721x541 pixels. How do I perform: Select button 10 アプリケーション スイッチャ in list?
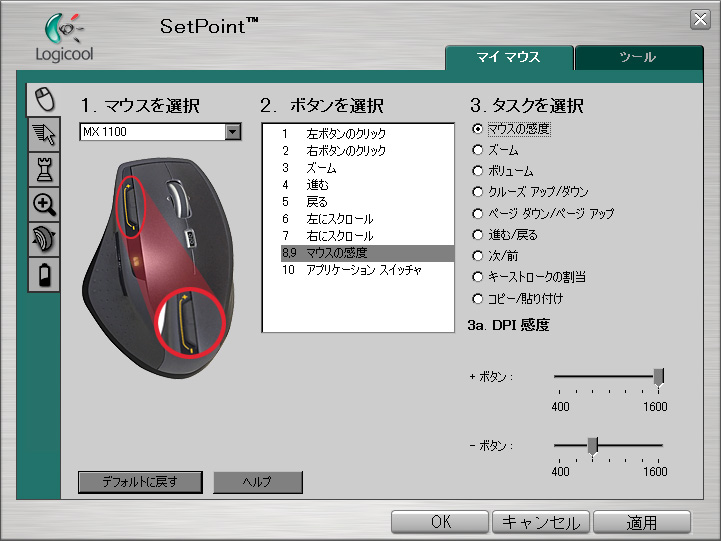pos(367,270)
